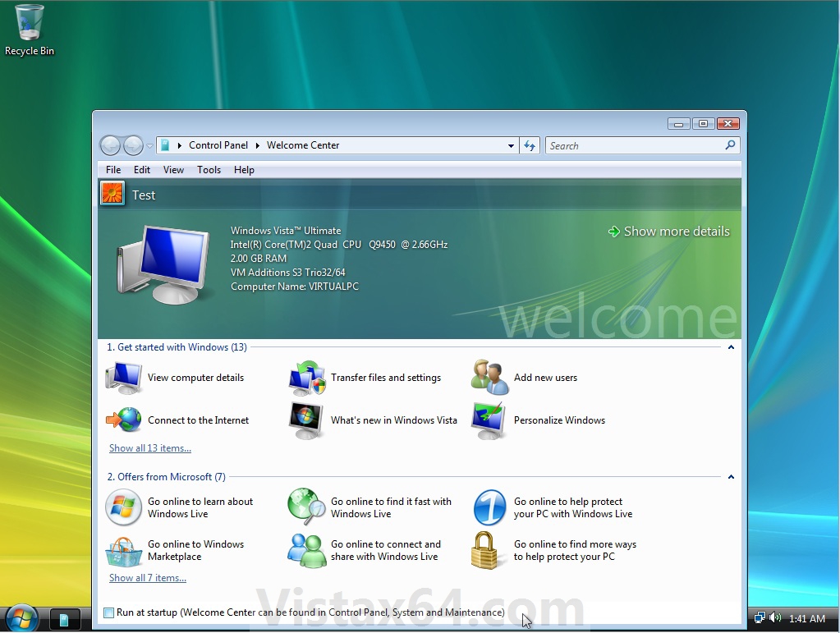Click the search magnifier icon
840x633 pixels.
730,145
